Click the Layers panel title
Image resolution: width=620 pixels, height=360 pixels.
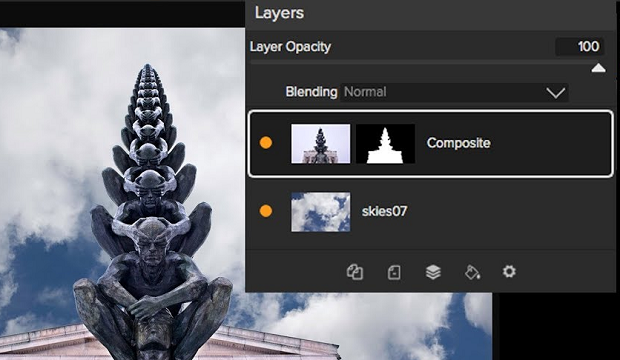(x=279, y=13)
